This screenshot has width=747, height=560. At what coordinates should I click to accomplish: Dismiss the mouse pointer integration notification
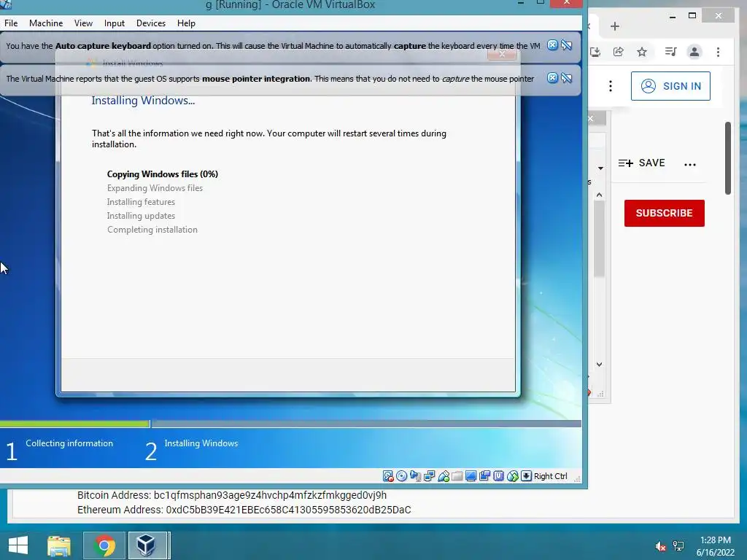pos(552,78)
